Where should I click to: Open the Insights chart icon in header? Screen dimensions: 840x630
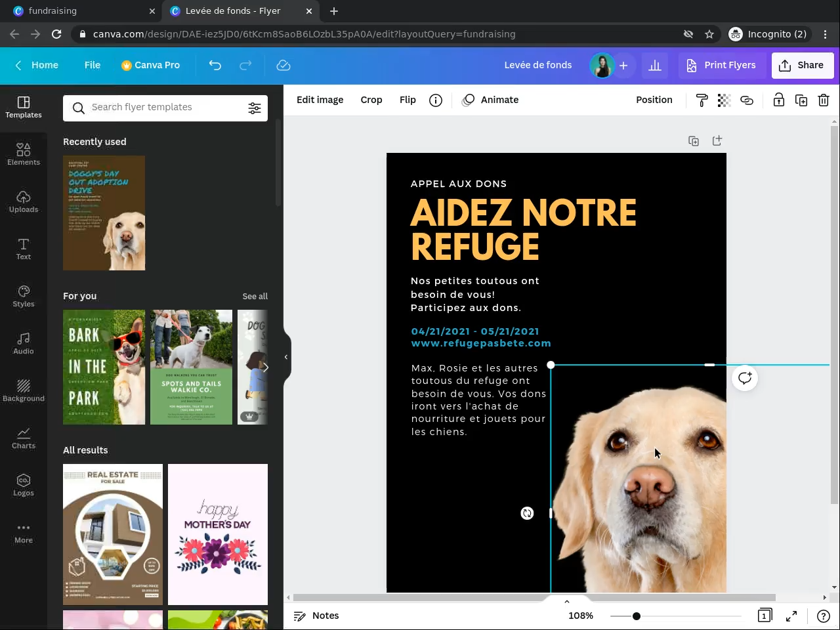click(655, 65)
